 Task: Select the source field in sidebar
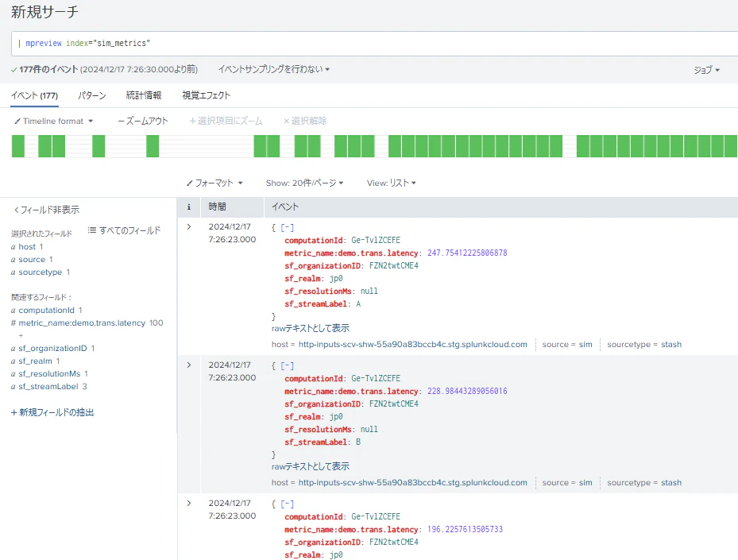click(32, 259)
